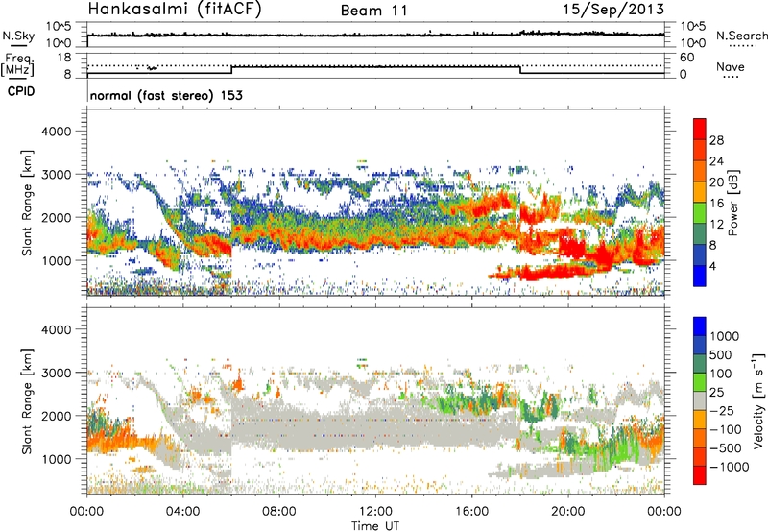Click the 'Time UT' axis label
The width and height of the screenshot is (768, 532).
tap(375, 526)
